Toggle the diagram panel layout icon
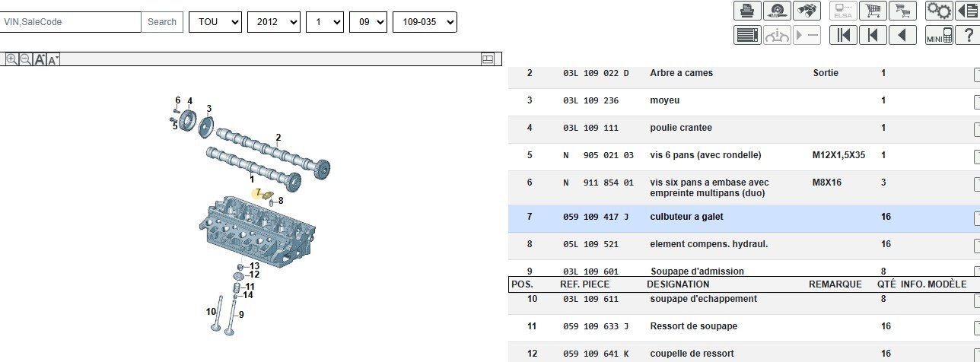Viewport: 980px width, 362px height. (x=488, y=59)
